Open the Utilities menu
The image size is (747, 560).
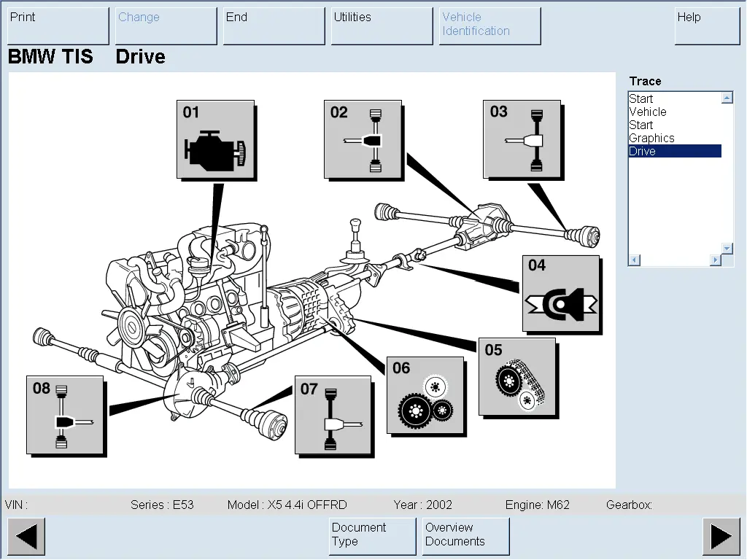pyautogui.click(x=382, y=26)
